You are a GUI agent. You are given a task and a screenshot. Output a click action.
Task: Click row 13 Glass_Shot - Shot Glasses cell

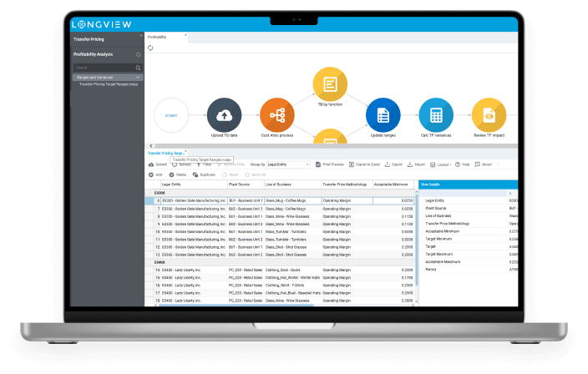(x=293, y=255)
